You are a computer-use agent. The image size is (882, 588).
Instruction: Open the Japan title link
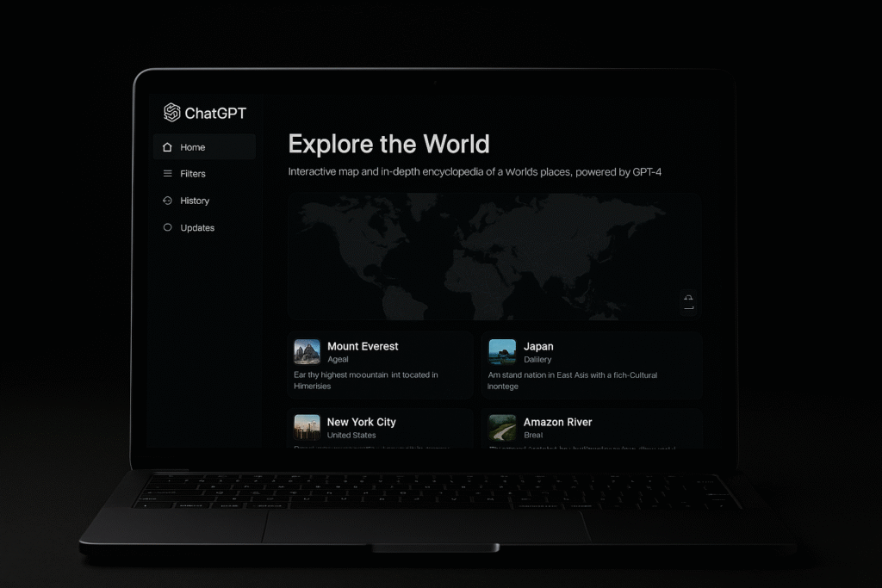(x=538, y=346)
